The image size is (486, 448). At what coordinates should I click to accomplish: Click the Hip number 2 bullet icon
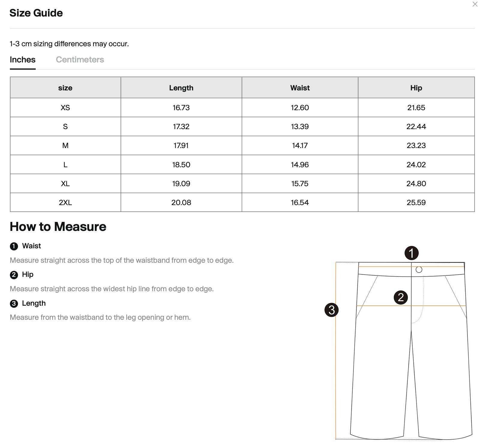pos(14,275)
